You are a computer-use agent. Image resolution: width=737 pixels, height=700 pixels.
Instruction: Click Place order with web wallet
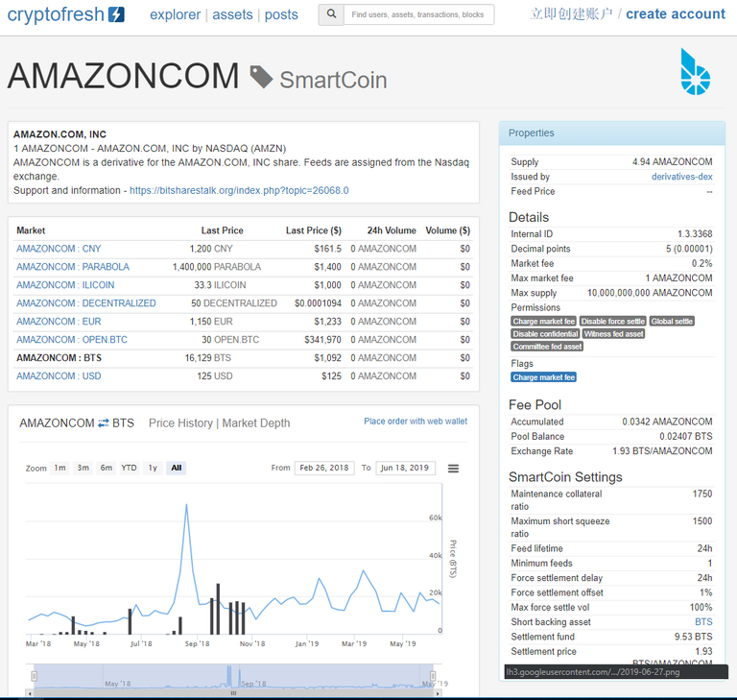(x=416, y=421)
